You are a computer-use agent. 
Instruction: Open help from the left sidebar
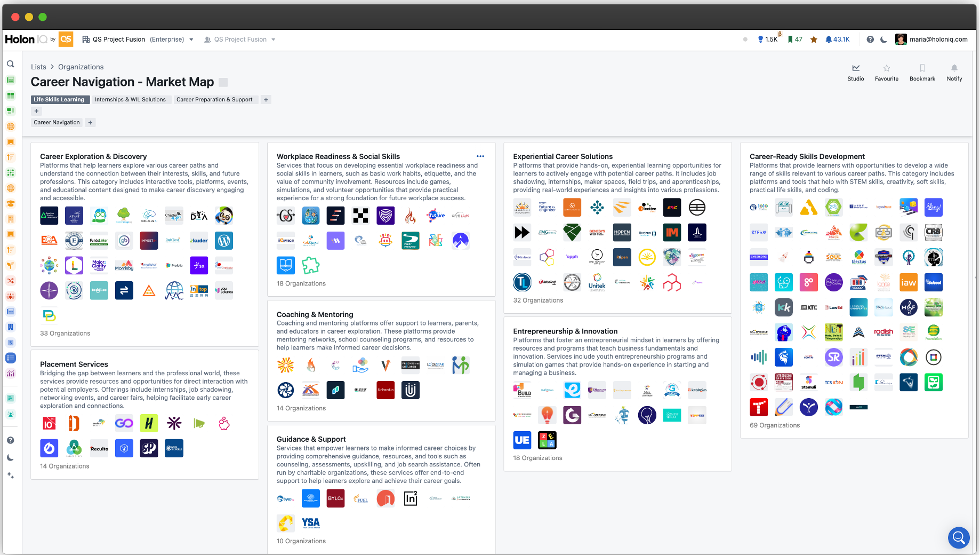click(x=11, y=440)
